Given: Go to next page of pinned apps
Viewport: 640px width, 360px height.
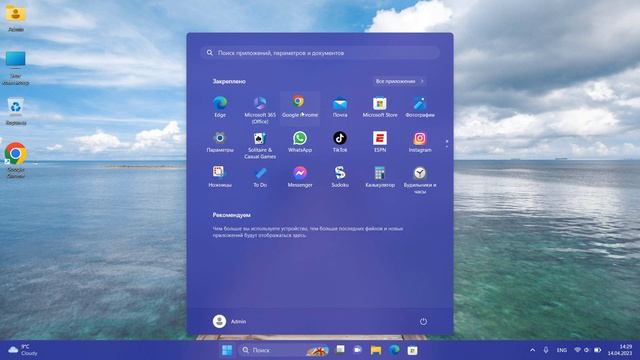Looking at the screenshot, I should click(x=447, y=146).
